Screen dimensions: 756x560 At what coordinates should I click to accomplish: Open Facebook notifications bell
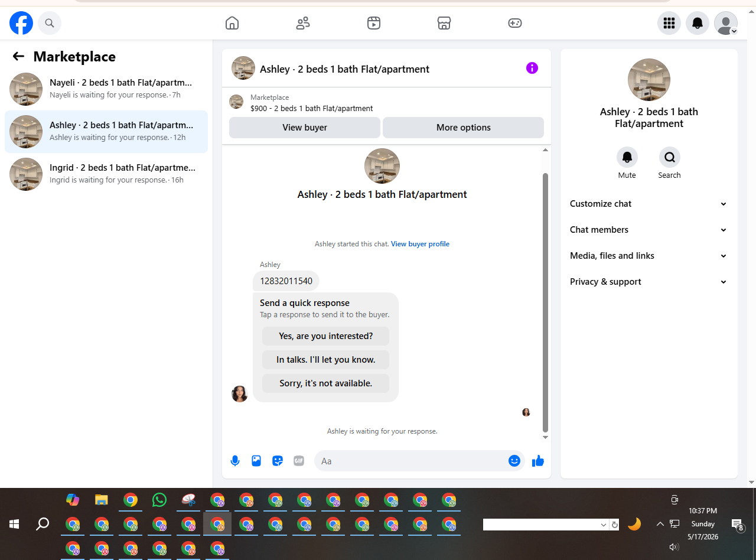point(698,23)
